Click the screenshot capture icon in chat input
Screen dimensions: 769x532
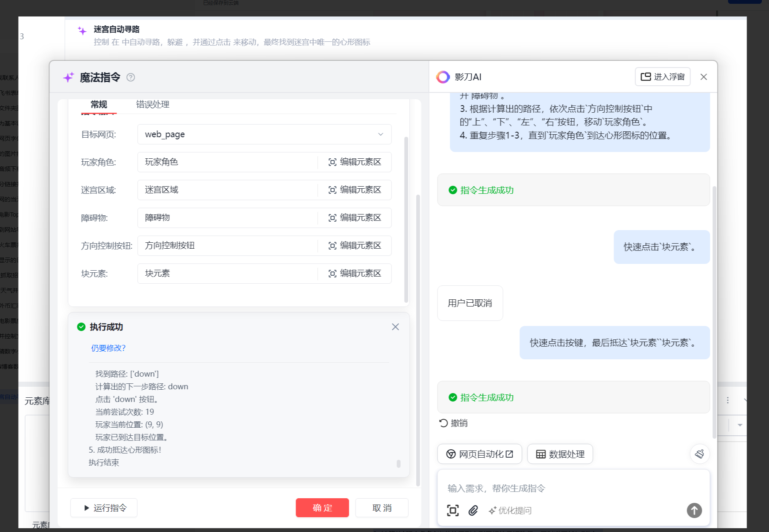(452, 510)
